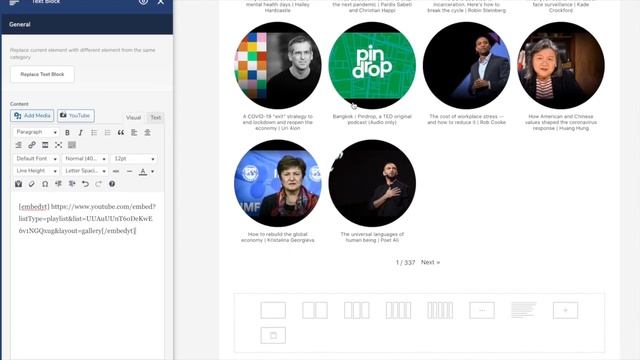
Task: Toggle bold formatting in editor toolbar
Action: (67, 133)
